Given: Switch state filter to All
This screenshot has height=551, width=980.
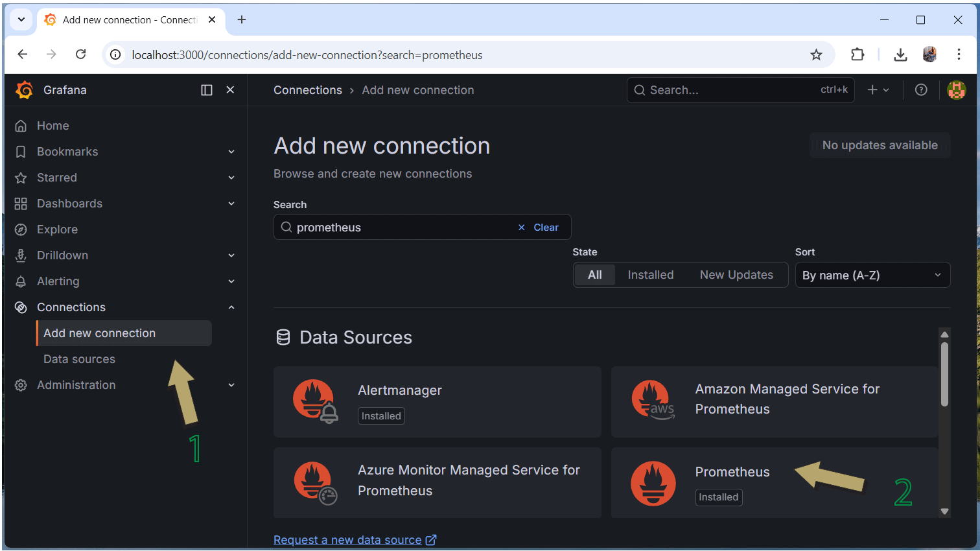Looking at the screenshot, I should 594,274.
